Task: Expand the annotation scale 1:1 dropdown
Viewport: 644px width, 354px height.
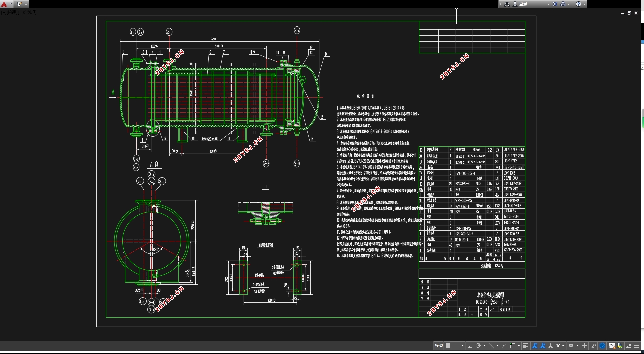Action: pyautogui.click(x=560, y=346)
